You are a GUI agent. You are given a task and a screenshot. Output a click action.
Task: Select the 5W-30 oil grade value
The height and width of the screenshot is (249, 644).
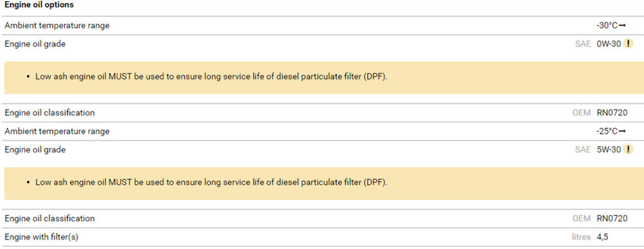pyautogui.click(x=609, y=150)
